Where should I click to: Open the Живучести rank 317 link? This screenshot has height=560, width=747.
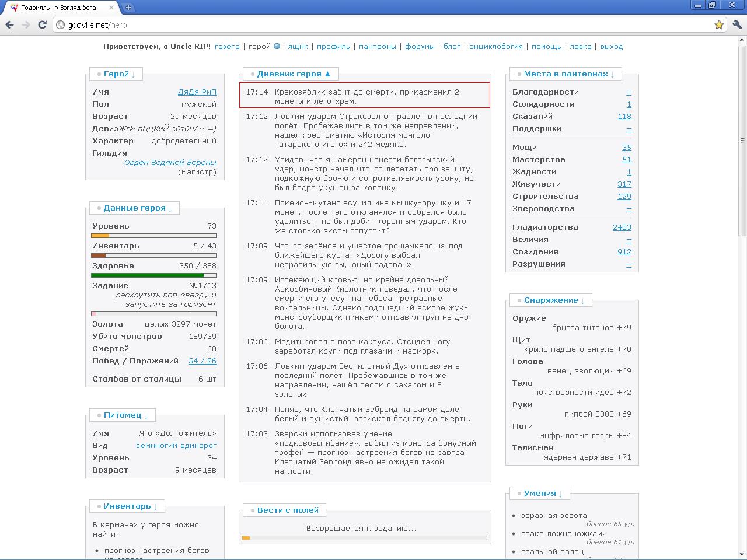(624, 184)
